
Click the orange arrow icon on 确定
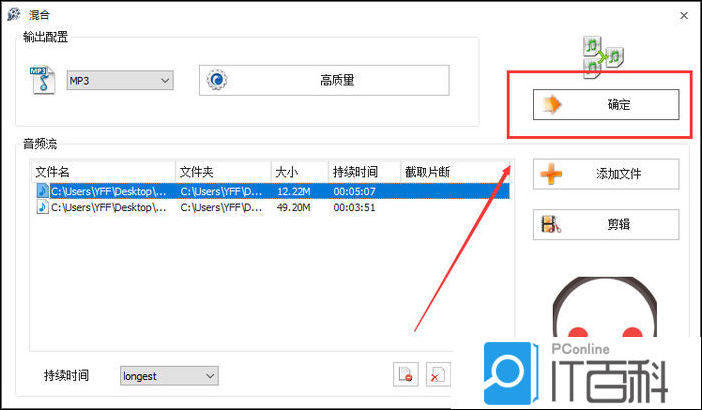552,104
